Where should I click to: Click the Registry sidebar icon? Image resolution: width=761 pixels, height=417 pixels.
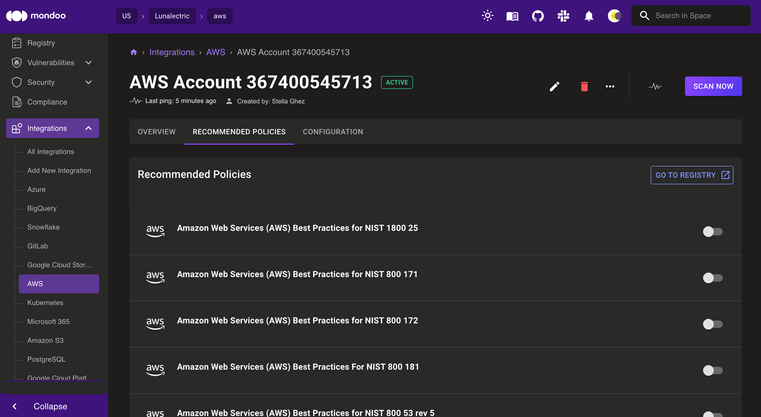17,43
